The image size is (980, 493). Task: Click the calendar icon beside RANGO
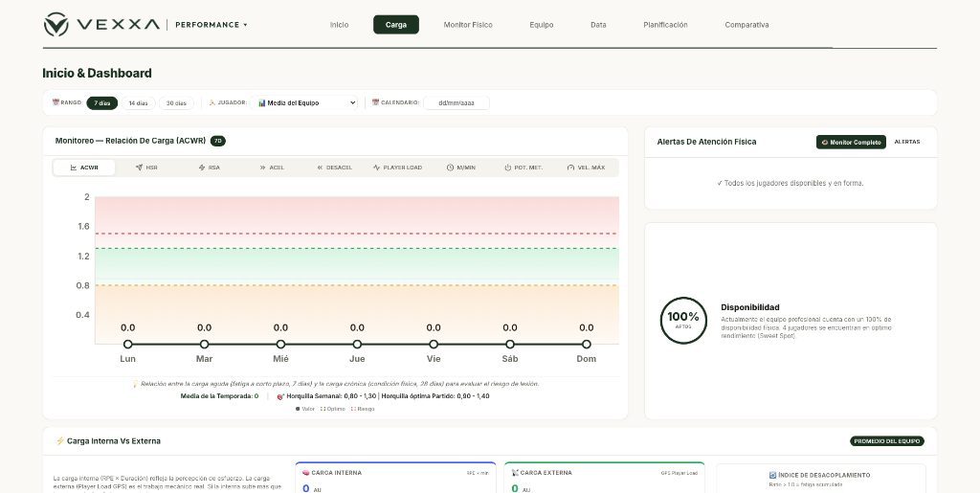tap(56, 102)
